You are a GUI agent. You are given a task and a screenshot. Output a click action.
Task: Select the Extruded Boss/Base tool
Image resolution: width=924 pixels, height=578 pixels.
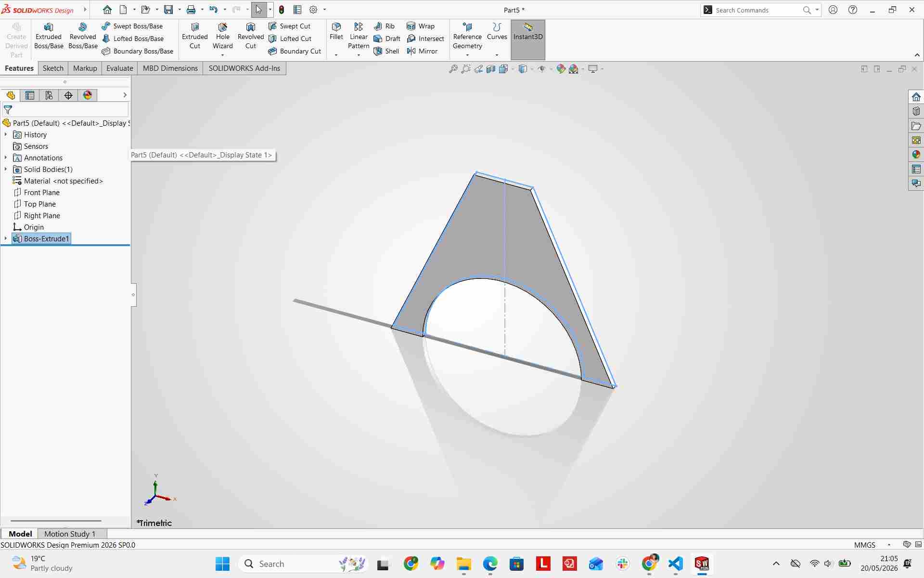click(x=49, y=36)
